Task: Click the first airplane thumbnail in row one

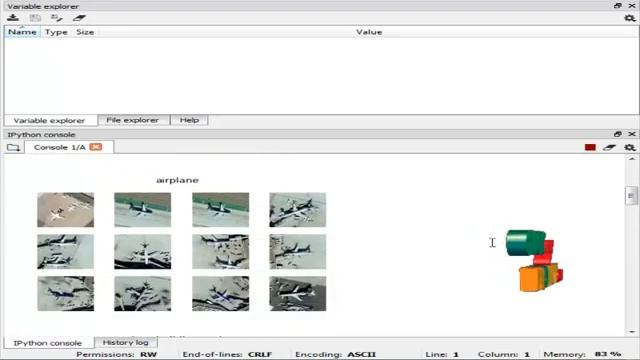Action: pos(65,210)
